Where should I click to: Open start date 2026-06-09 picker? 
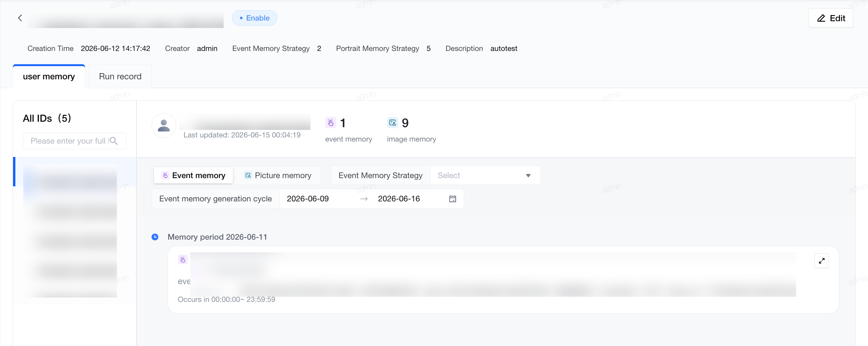coord(308,199)
